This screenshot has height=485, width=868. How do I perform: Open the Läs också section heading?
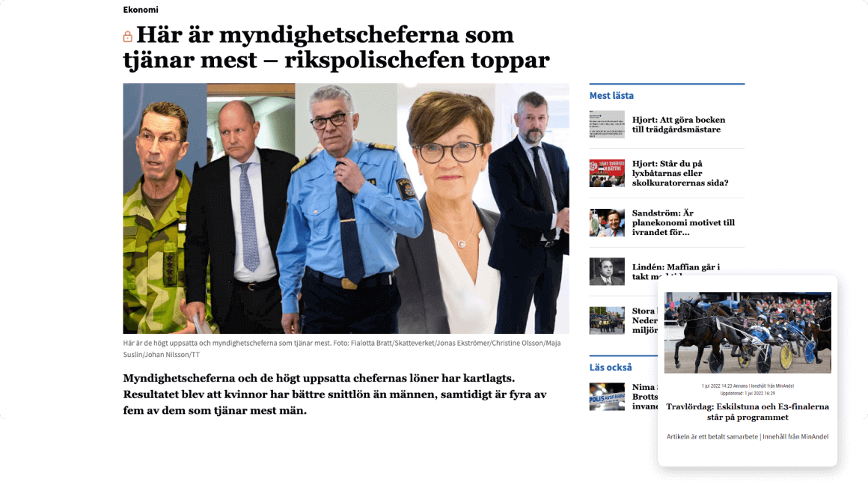611,367
